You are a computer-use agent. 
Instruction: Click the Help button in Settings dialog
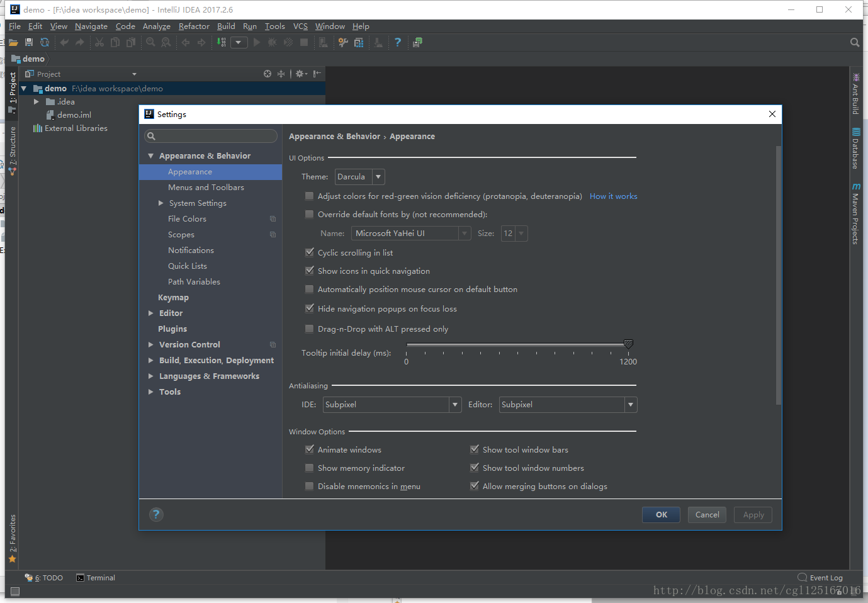tap(156, 514)
